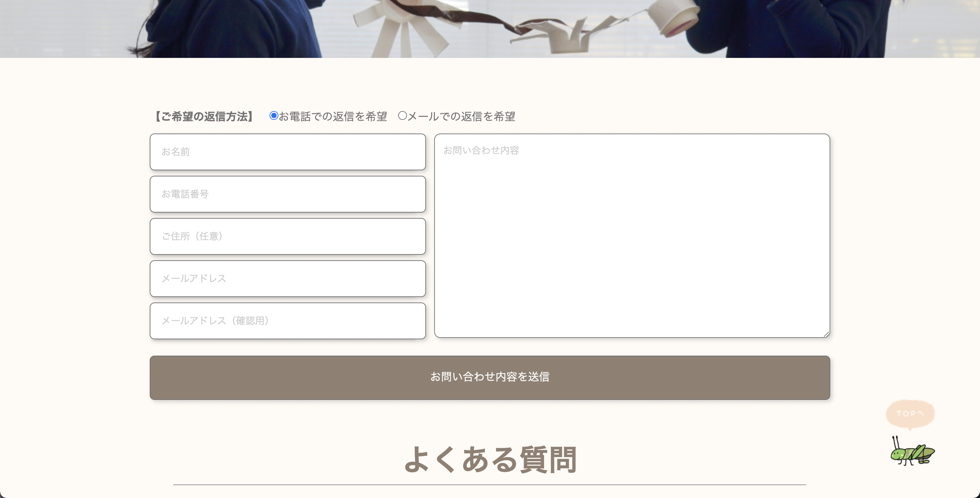980x498 pixels.
Task: Click the textarea resize handle corner
Action: coord(826,334)
